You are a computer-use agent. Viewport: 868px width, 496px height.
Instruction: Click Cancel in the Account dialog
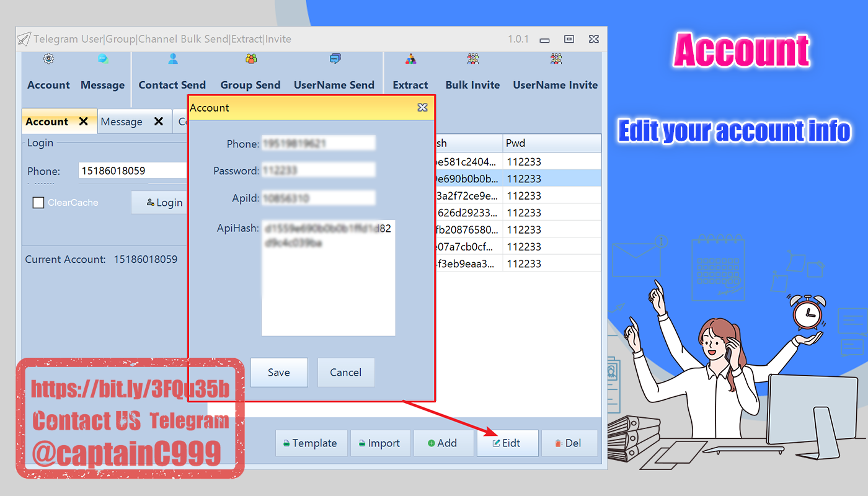point(346,373)
